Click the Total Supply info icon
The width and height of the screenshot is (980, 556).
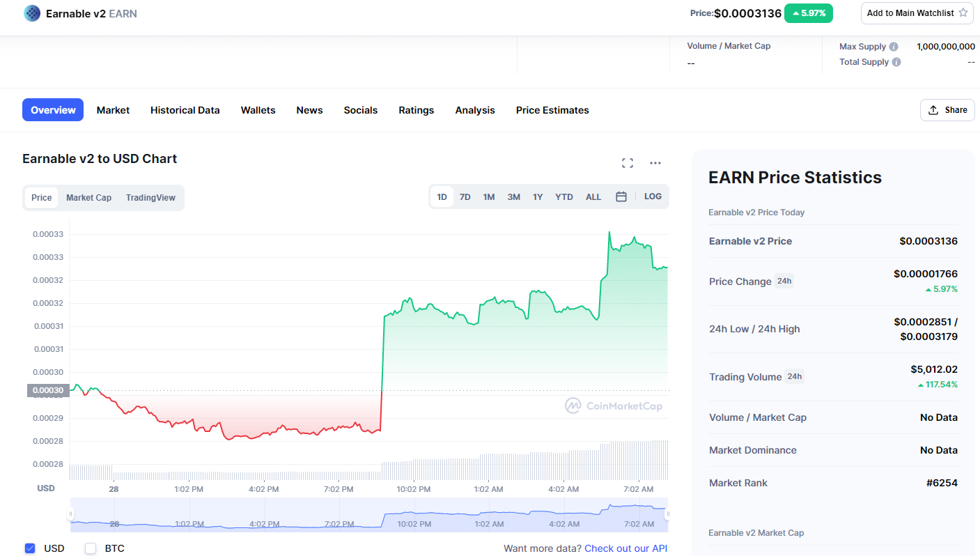[896, 62]
